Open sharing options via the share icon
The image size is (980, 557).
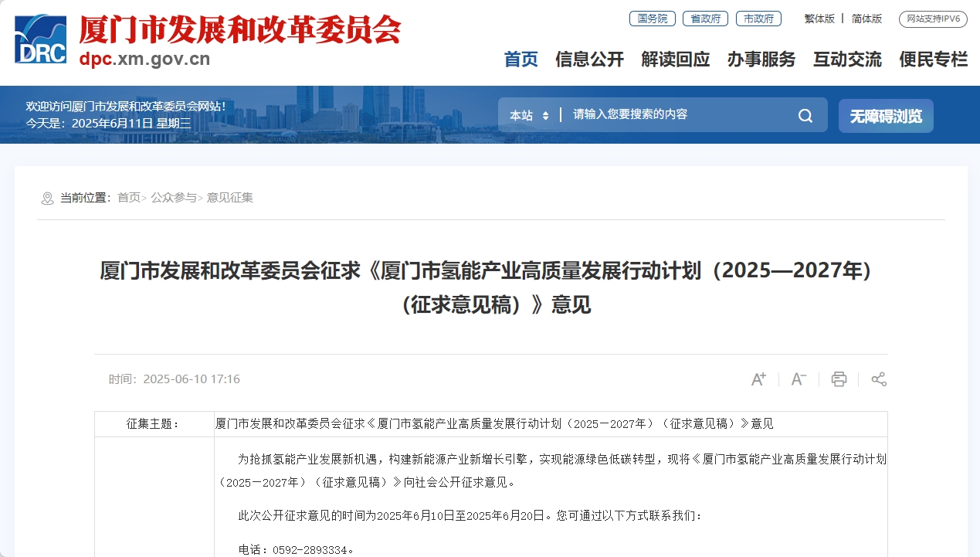coord(879,379)
